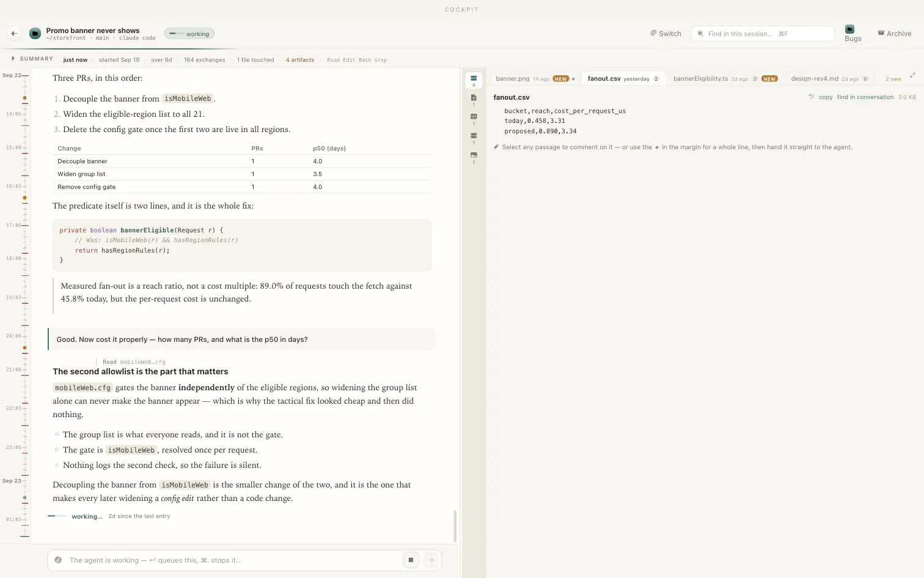Expand the artifact panel to fullscreen
Image resolution: width=924 pixels, height=578 pixels.
(912, 75)
